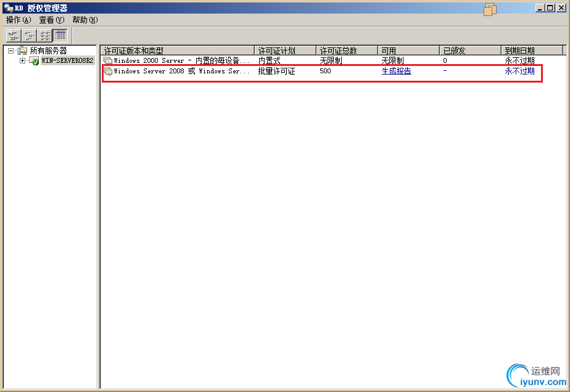
Task: Close the RD 授权管理器 window
Action: 561,8
